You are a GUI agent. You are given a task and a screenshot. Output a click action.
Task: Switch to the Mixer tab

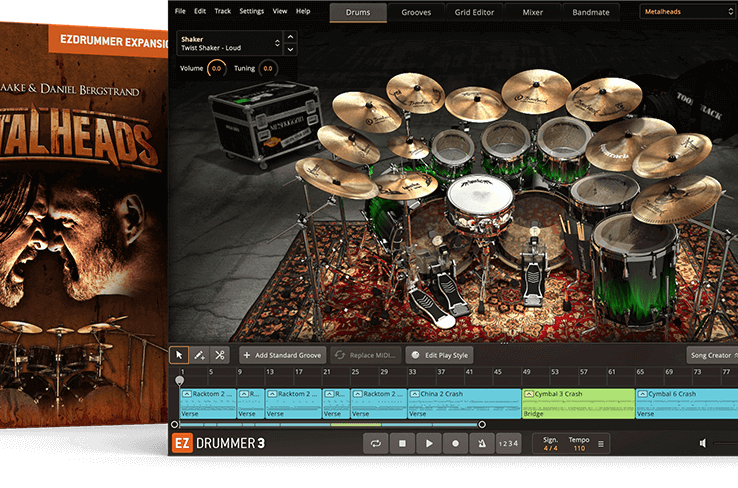[533, 13]
